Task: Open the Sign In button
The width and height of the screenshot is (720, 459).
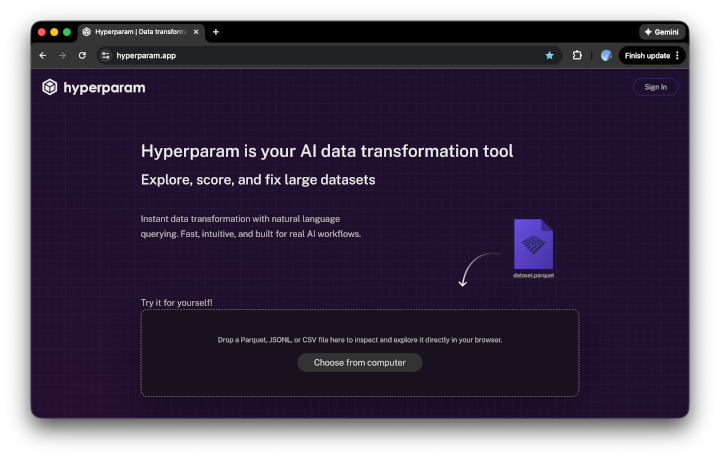Action: (655, 87)
